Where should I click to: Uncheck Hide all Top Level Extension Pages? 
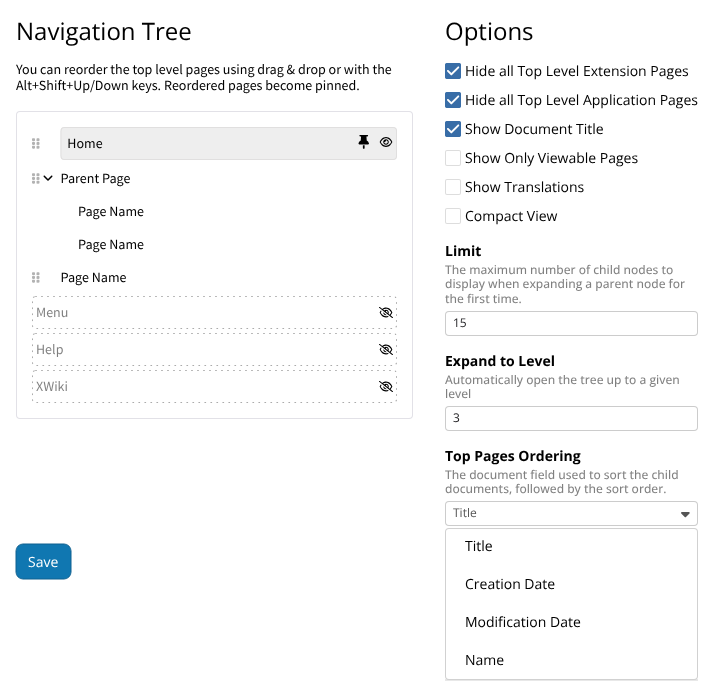(453, 71)
